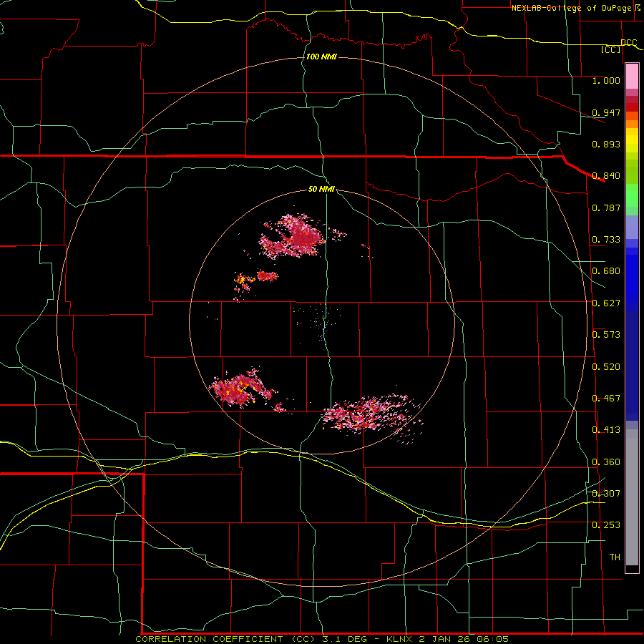644x644 pixels.
Task: Pick the pink swatch at the legend top
Action: pos(632,76)
